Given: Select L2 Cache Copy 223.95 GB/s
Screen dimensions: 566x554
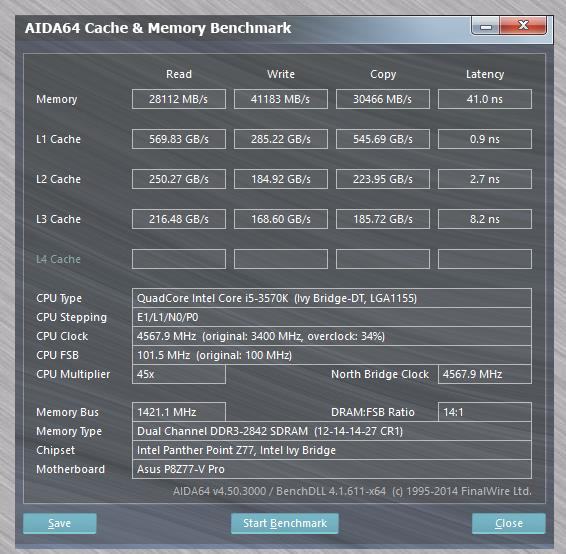Looking at the screenshot, I should (x=383, y=179).
